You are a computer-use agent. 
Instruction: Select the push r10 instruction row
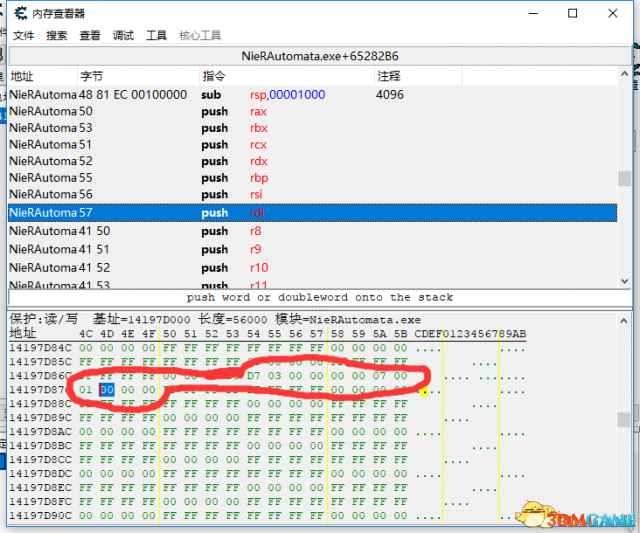click(x=313, y=268)
